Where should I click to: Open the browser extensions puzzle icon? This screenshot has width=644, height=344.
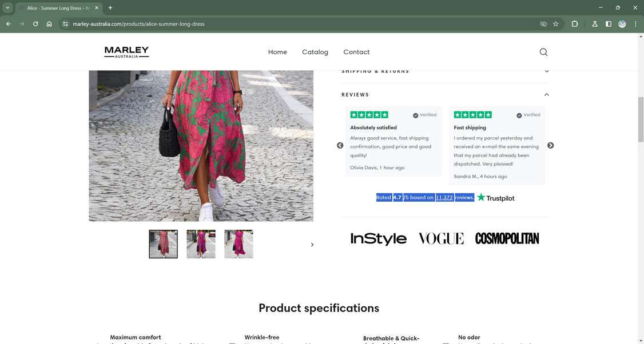point(574,23)
